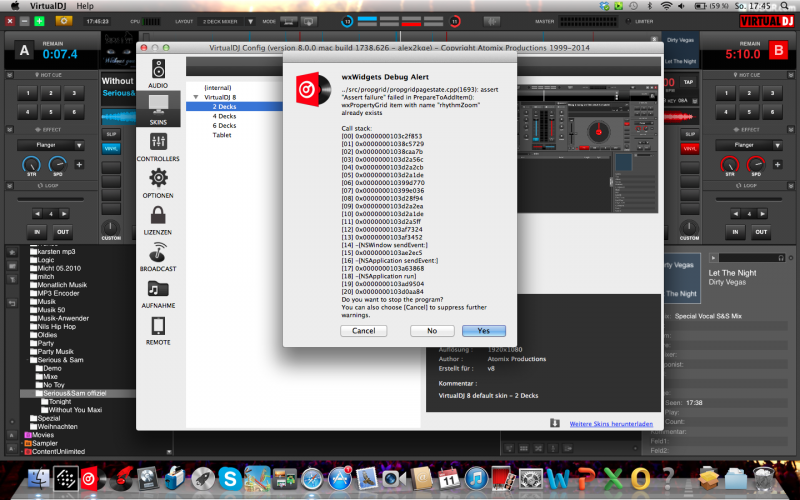Image resolution: width=800 pixels, height=500 pixels.
Task: Open the Weitere Skins herunterladen link
Action: (x=611, y=423)
